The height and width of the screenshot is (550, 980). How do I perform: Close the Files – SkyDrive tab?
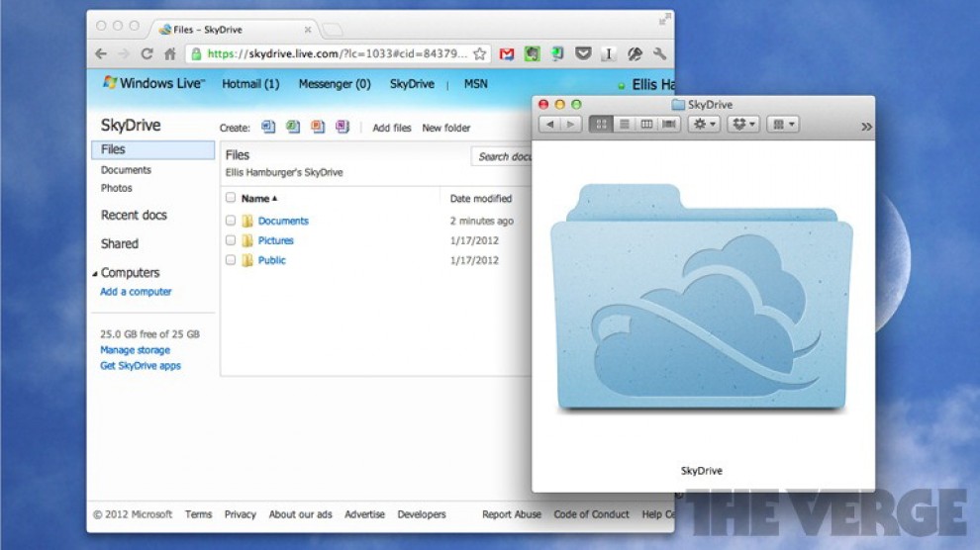(308, 30)
